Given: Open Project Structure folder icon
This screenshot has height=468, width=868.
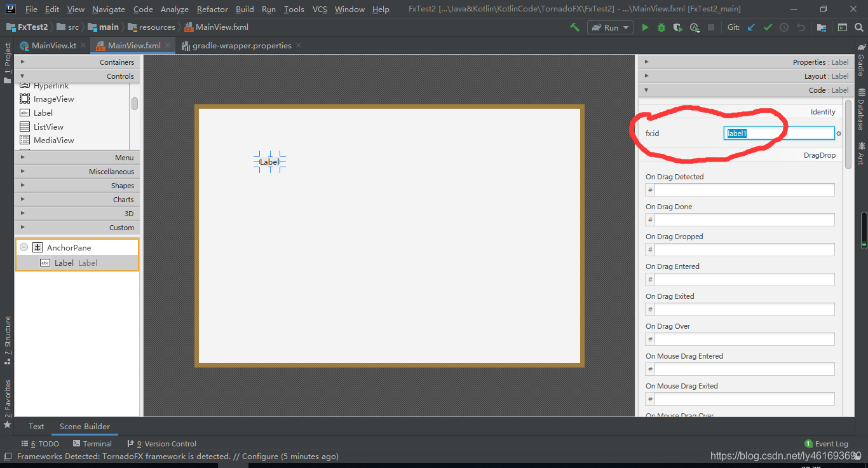Looking at the screenshot, I should [x=822, y=27].
